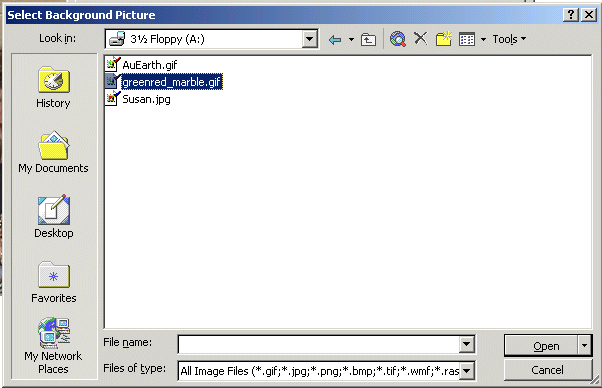The height and width of the screenshot is (388, 602).
Task: Click the Views grid icon
Action: pos(467,39)
